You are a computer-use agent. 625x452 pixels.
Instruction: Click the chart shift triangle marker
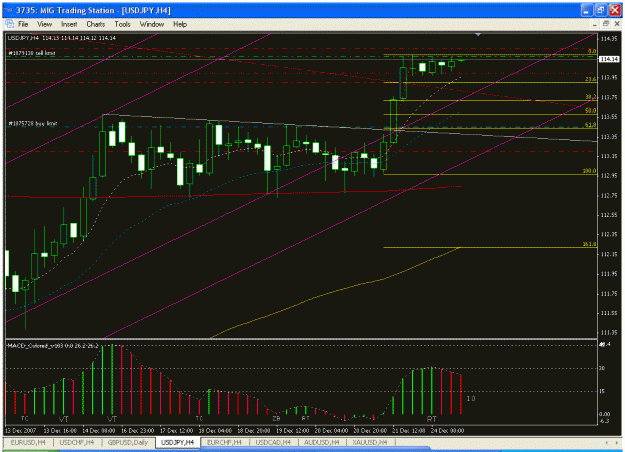[x=478, y=35]
